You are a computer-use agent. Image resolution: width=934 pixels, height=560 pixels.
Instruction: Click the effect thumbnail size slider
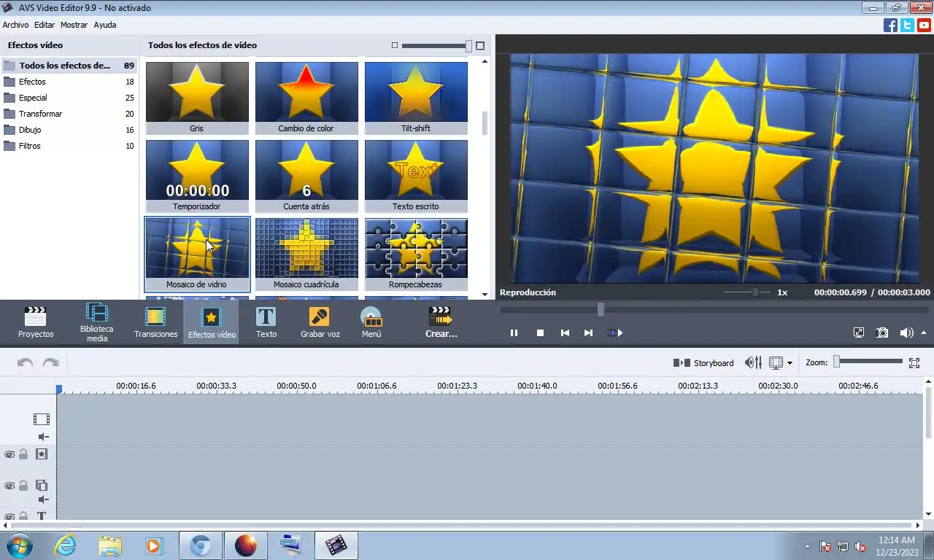click(436, 46)
